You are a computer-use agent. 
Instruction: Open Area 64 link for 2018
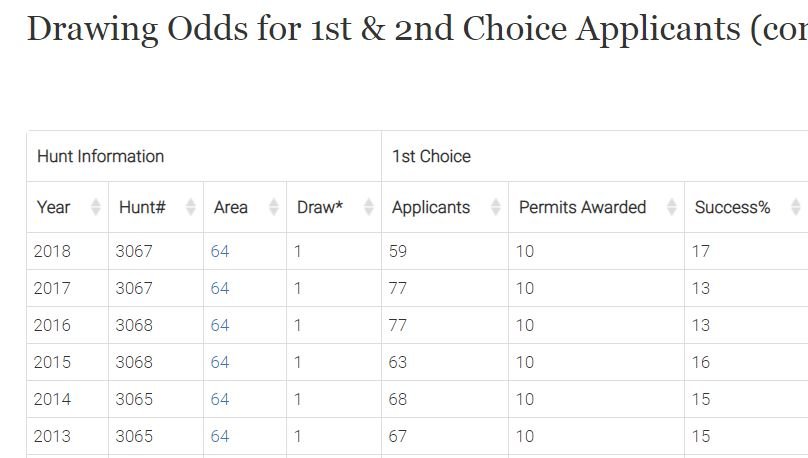coord(220,251)
